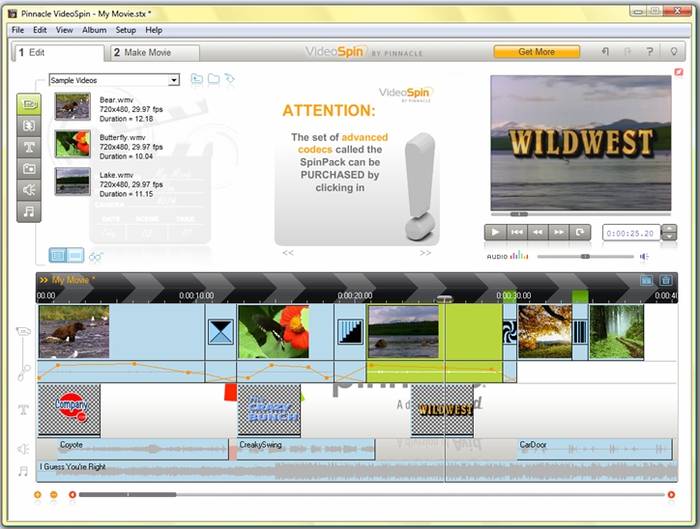
Task: Open the Album menu
Action: [x=94, y=30]
